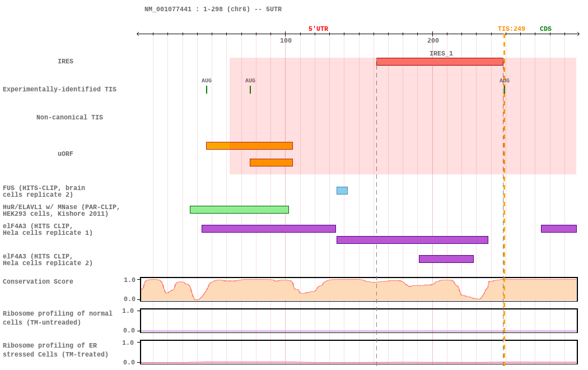Click the TM-untreated ribosome profiling track
Viewport: 588px width, 370px height.
pyautogui.click(x=358, y=321)
